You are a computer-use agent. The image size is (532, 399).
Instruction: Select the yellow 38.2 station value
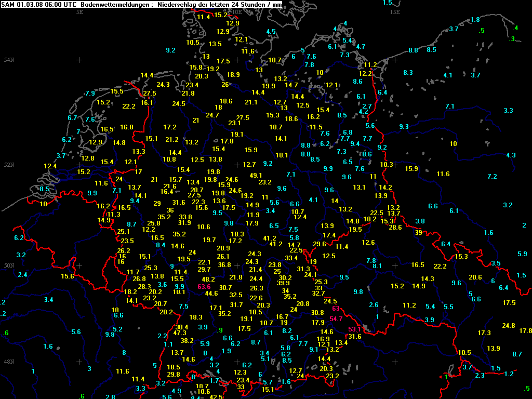click(x=187, y=341)
